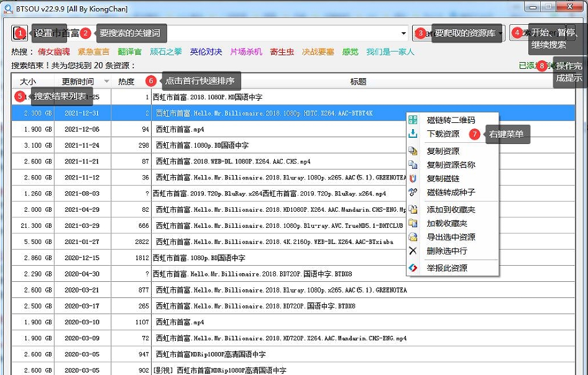Open the resource library dropdown

click(x=500, y=34)
